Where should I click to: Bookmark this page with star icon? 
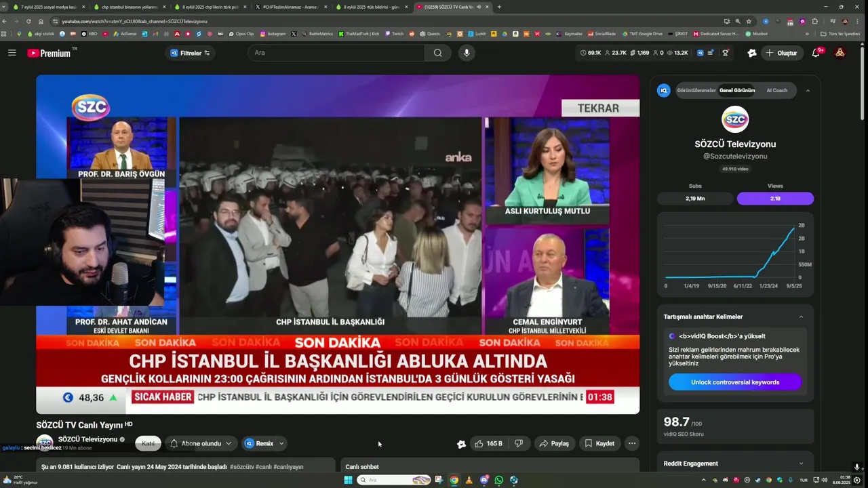(x=749, y=21)
